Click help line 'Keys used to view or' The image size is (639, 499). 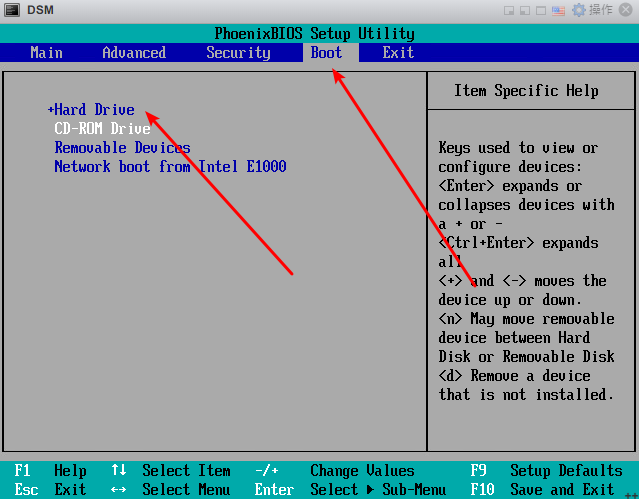tap(518, 148)
